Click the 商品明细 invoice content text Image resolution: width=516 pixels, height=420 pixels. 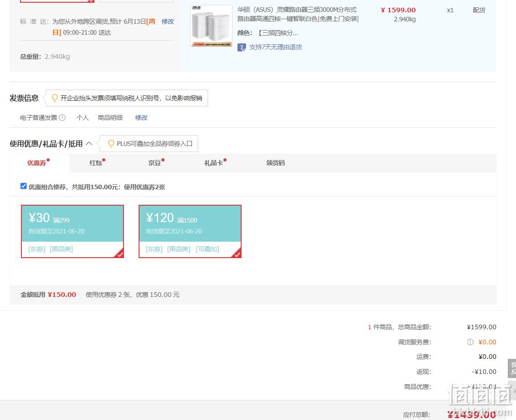[x=110, y=118]
